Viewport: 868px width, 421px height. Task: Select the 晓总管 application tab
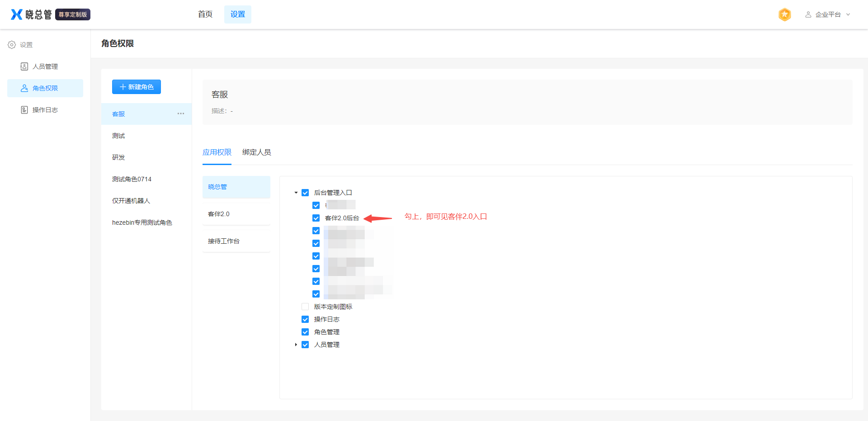point(236,187)
